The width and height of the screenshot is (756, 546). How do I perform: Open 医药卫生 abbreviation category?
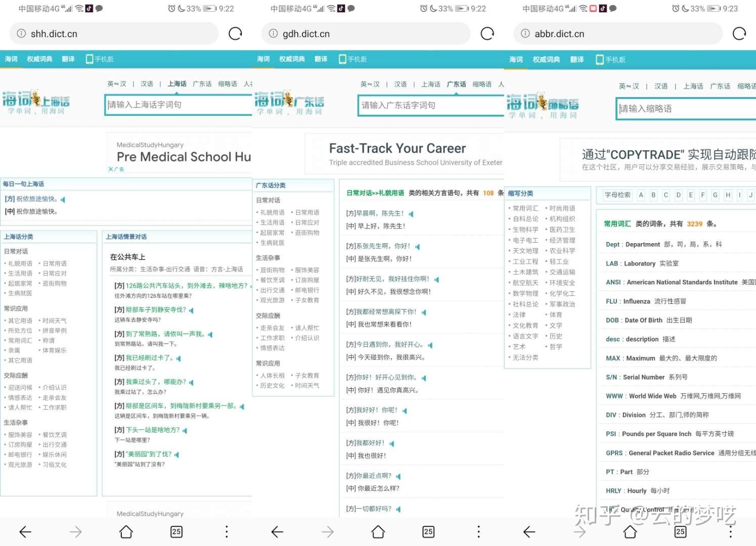[562, 230]
